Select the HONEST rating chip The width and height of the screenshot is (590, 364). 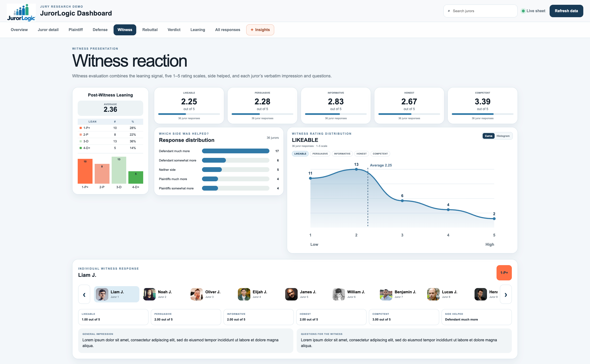click(x=361, y=154)
